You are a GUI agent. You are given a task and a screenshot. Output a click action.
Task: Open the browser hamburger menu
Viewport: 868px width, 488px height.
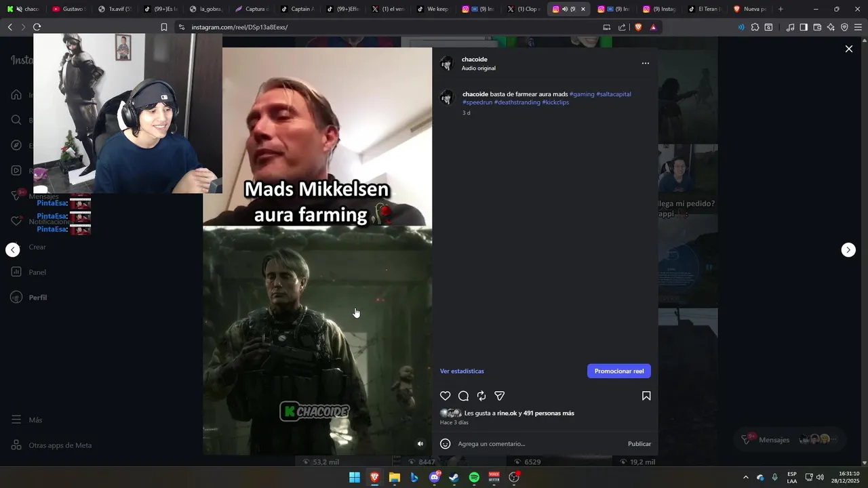pyautogui.click(x=858, y=27)
